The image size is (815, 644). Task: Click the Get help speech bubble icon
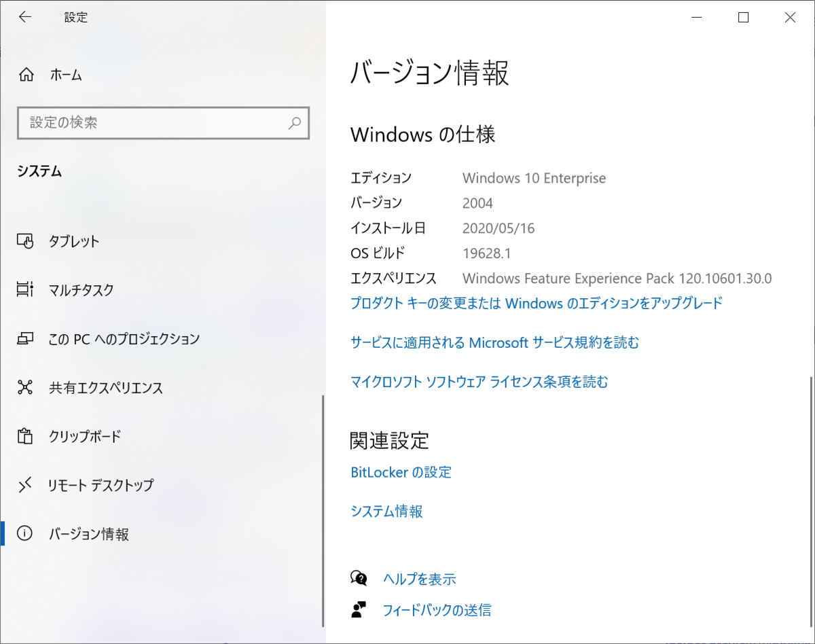[359, 579]
